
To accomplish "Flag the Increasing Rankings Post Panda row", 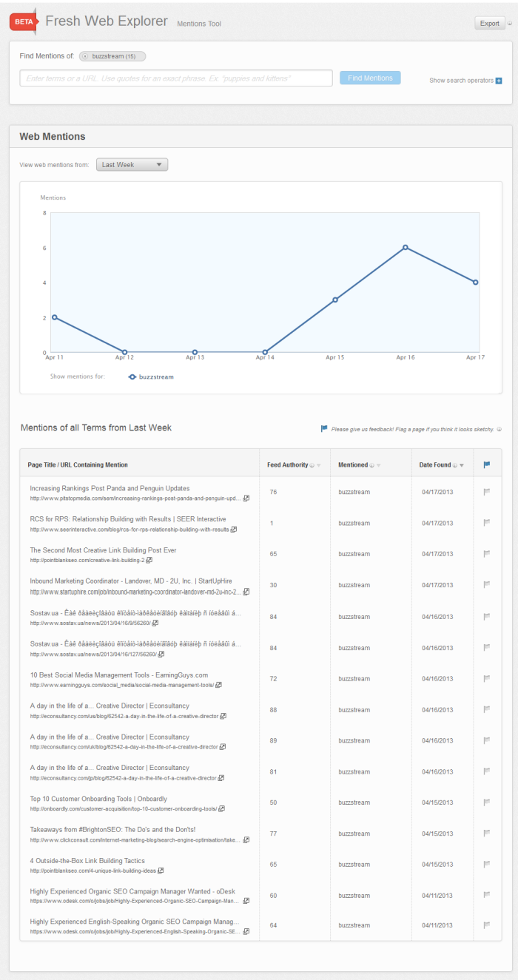I will tap(487, 492).
